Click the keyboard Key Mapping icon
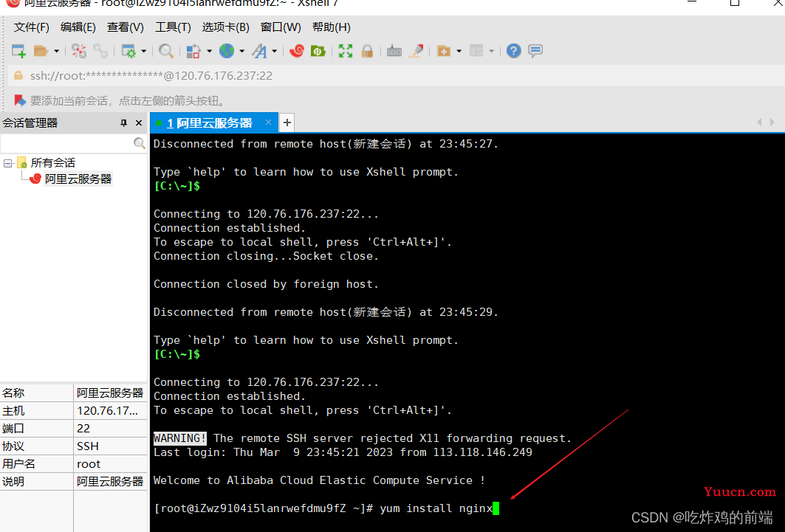785x532 pixels. coord(394,50)
